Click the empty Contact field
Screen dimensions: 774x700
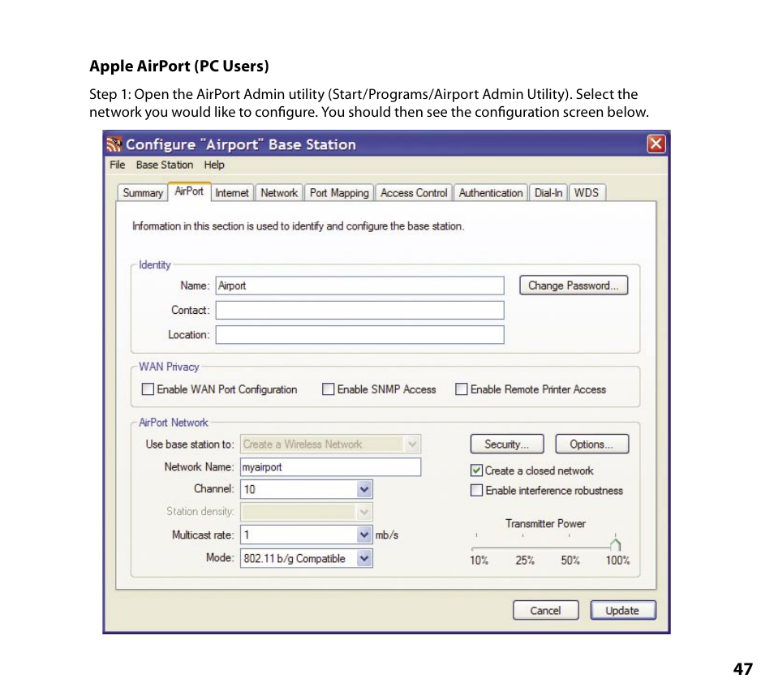360,311
